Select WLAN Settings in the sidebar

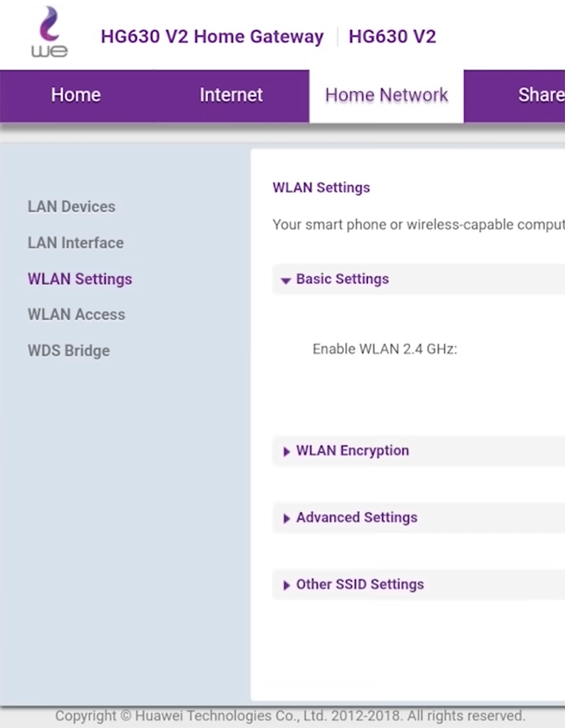(80, 279)
